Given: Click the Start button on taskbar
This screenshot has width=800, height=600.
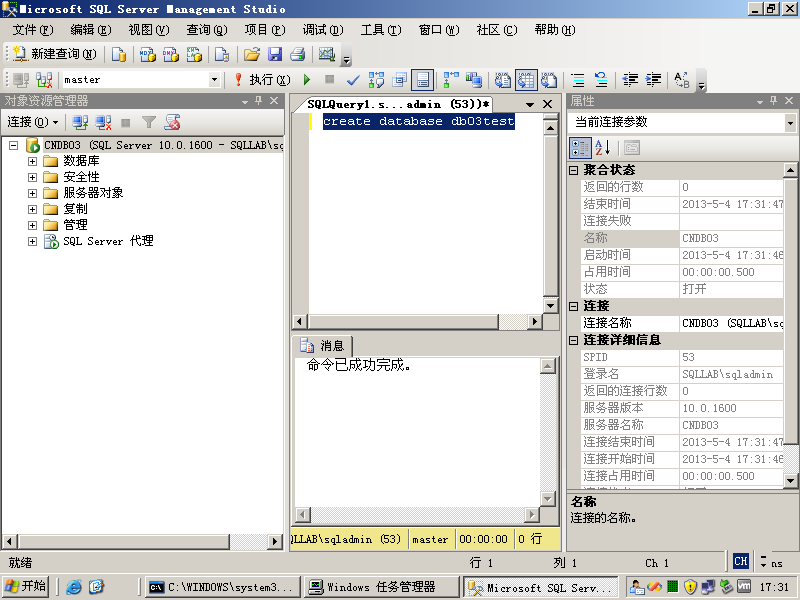Looking at the screenshot, I should point(26,586).
